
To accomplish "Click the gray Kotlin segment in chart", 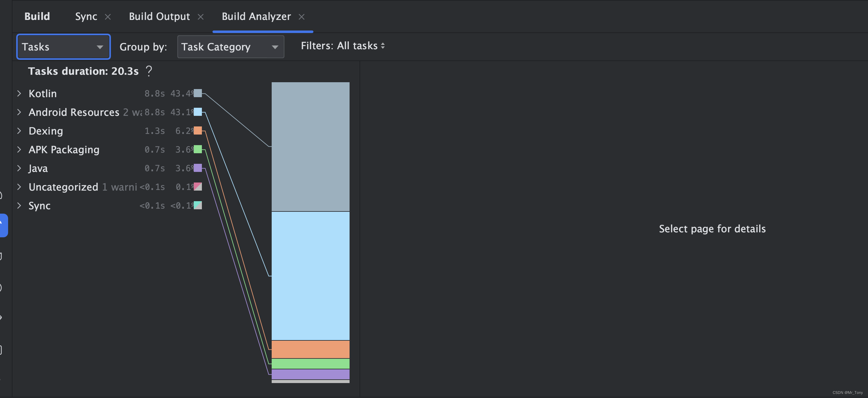I will 310,146.
